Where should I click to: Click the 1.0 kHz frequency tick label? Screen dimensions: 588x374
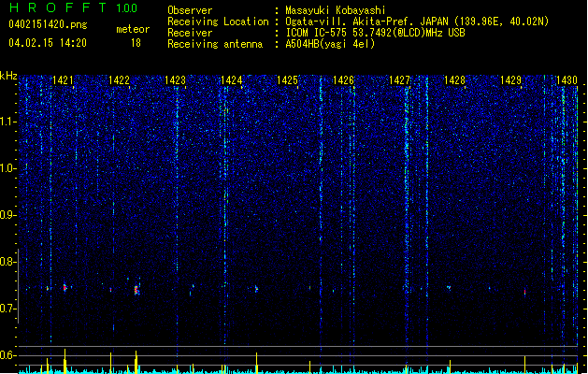(8, 168)
